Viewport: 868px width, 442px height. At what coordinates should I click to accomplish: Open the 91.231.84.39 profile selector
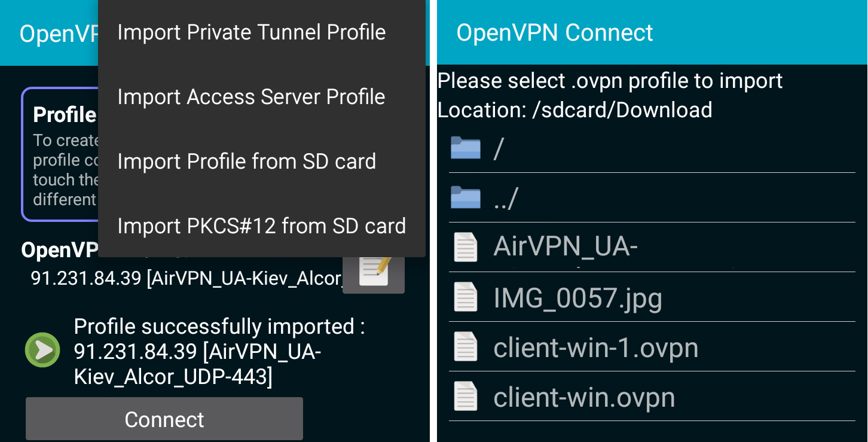click(x=185, y=279)
